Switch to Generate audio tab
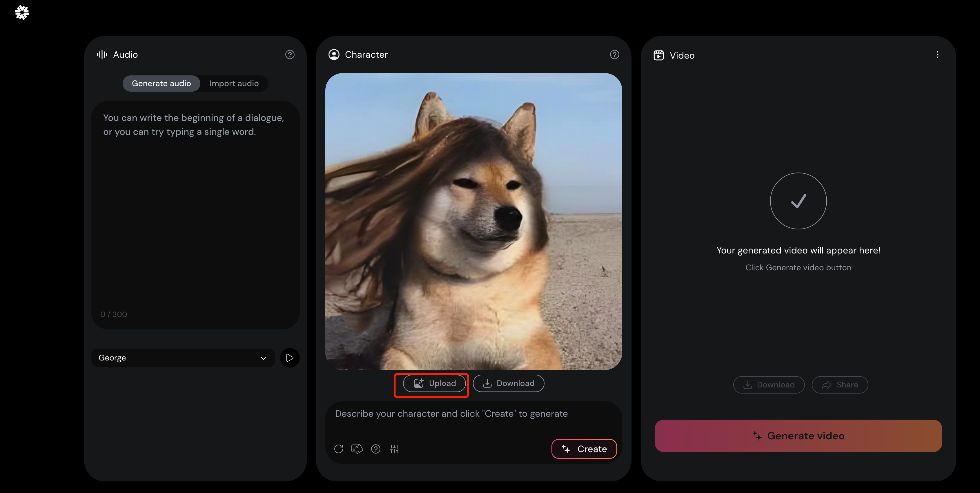This screenshot has height=493, width=980. (x=161, y=83)
